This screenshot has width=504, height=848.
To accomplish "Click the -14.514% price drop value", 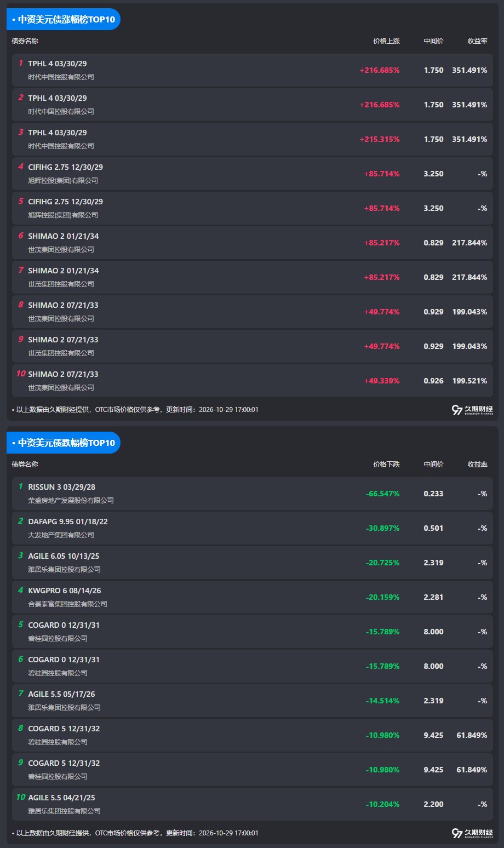I will point(383,701).
